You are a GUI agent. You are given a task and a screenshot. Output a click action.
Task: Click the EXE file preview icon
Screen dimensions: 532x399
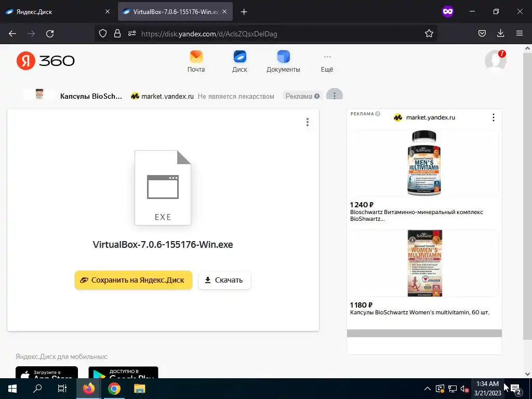(x=163, y=188)
